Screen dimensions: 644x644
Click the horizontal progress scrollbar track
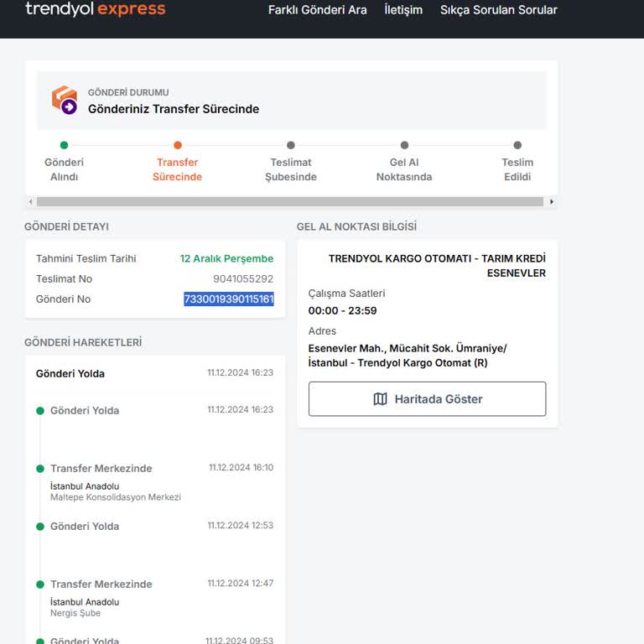point(289,202)
